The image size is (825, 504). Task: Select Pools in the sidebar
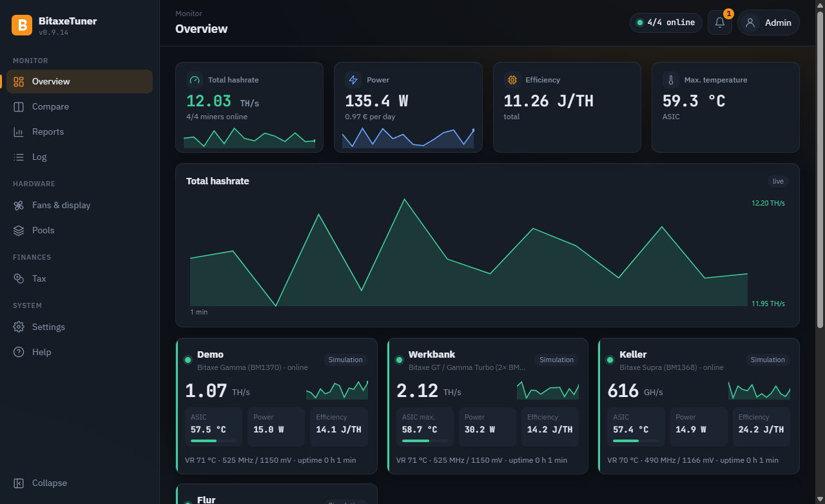tap(79, 230)
